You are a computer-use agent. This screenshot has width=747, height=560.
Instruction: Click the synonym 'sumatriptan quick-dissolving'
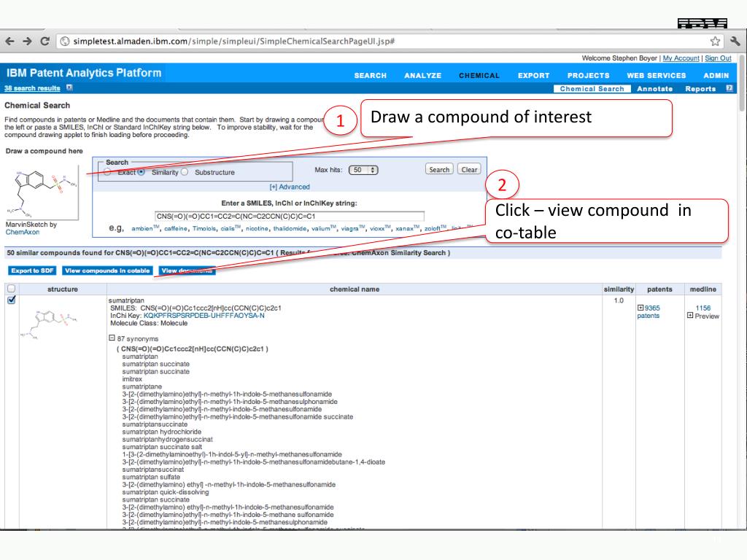[x=166, y=492]
